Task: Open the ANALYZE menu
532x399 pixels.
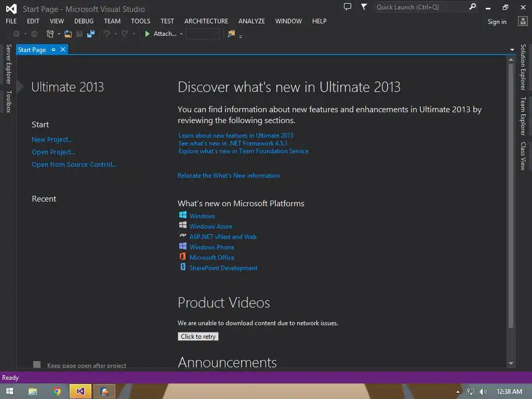Action: (x=251, y=21)
